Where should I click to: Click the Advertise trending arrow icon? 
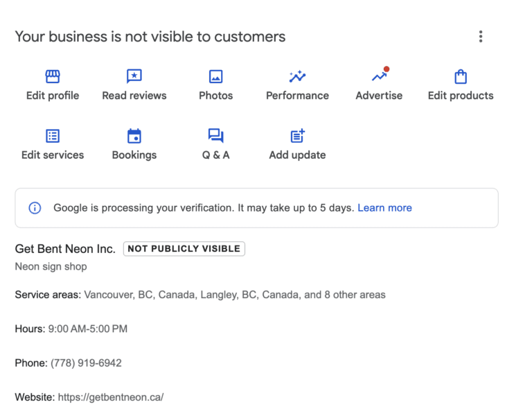pyautogui.click(x=379, y=76)
